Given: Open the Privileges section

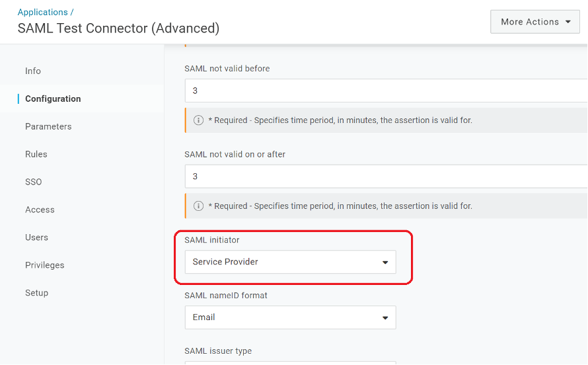Looking at the screenshot, I should point(45,265).
